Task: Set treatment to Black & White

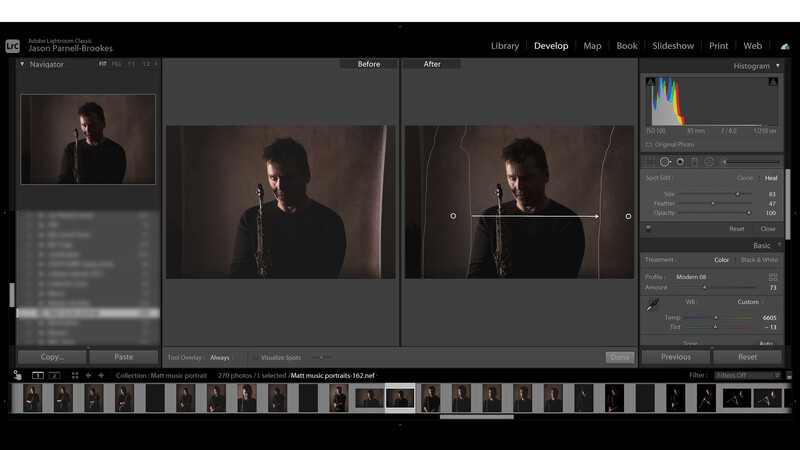Action: pos(759,260)
